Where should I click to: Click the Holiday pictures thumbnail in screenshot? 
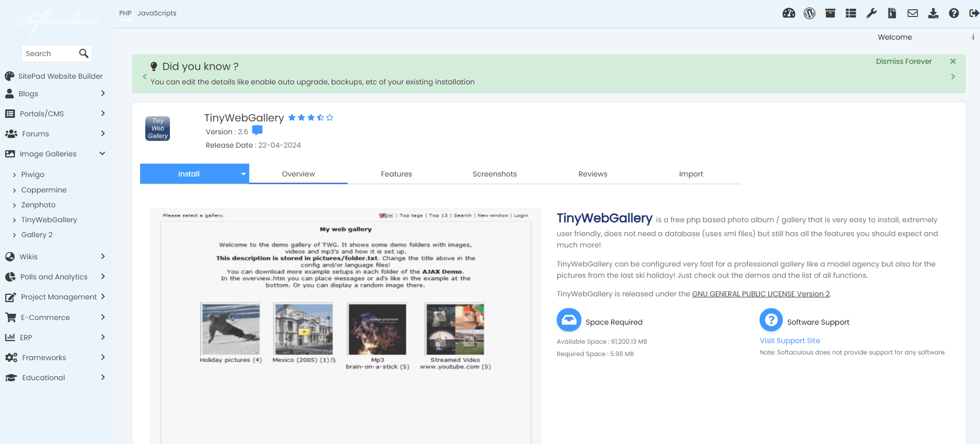click(x=231, y=329)
